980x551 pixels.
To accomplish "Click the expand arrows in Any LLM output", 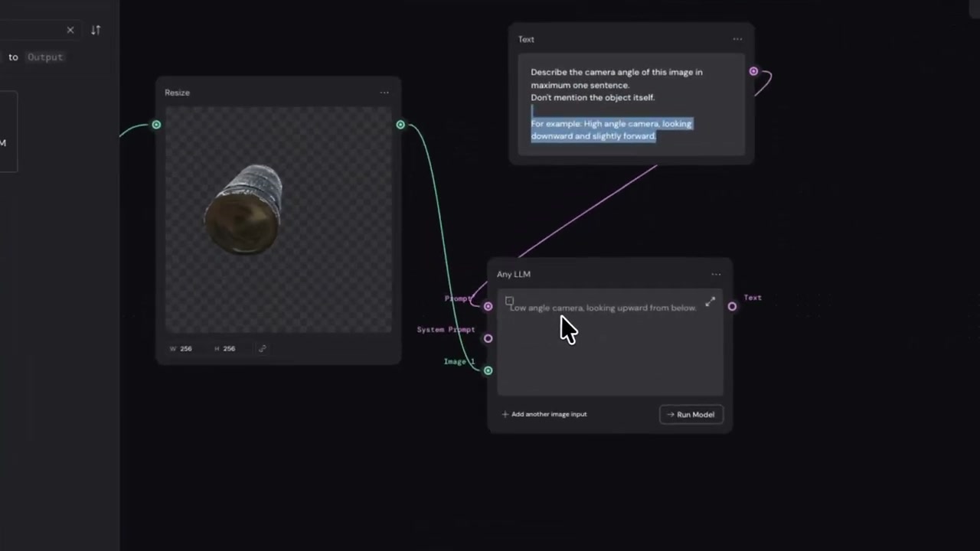I will click(710, 302).
